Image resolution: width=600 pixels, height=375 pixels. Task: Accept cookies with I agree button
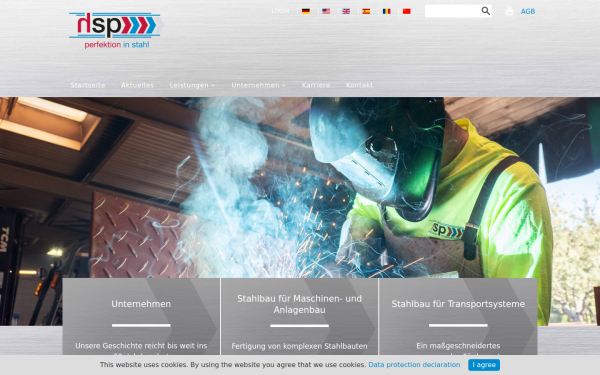click(484, 365)
